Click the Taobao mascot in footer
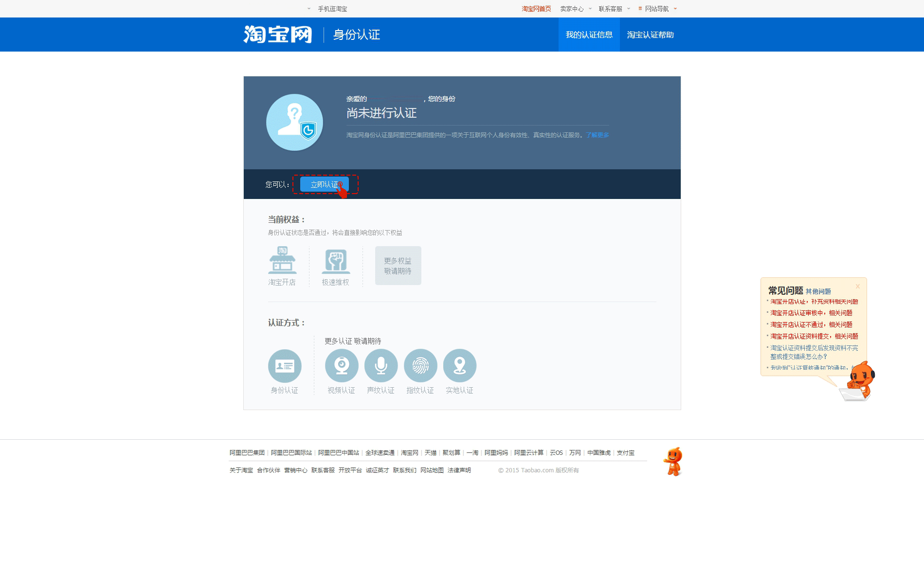This screenshot has height=575, width=924. pos(673,462)
